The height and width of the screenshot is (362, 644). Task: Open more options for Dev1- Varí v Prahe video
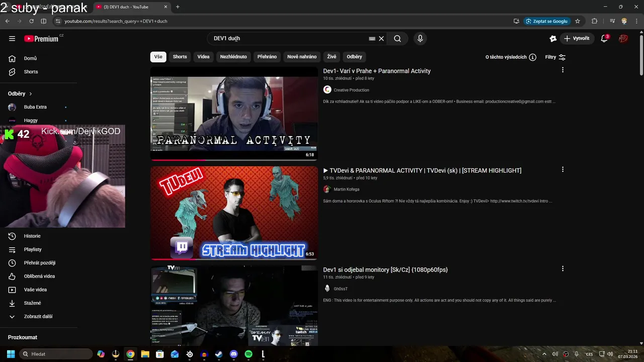(562, 70)
